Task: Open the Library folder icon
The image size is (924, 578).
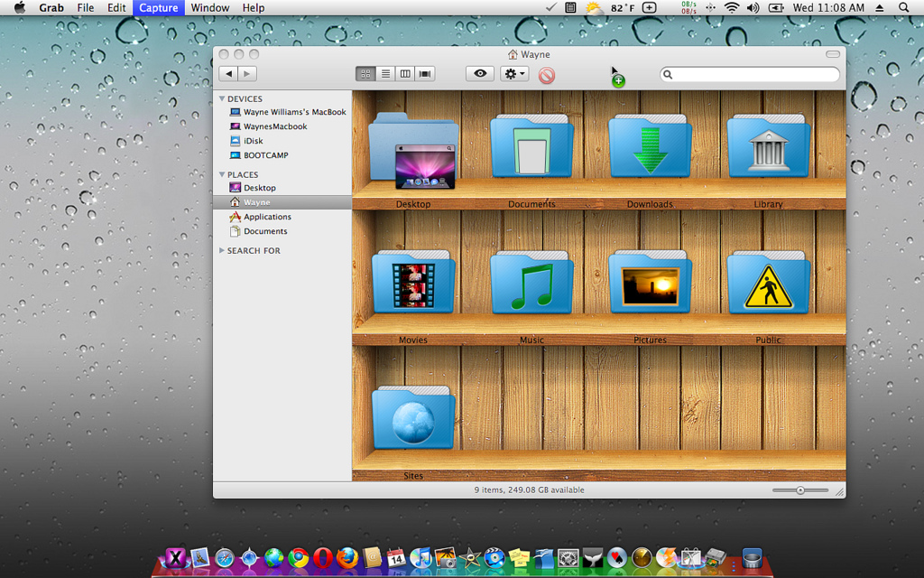Action: [x=769, y=145]
